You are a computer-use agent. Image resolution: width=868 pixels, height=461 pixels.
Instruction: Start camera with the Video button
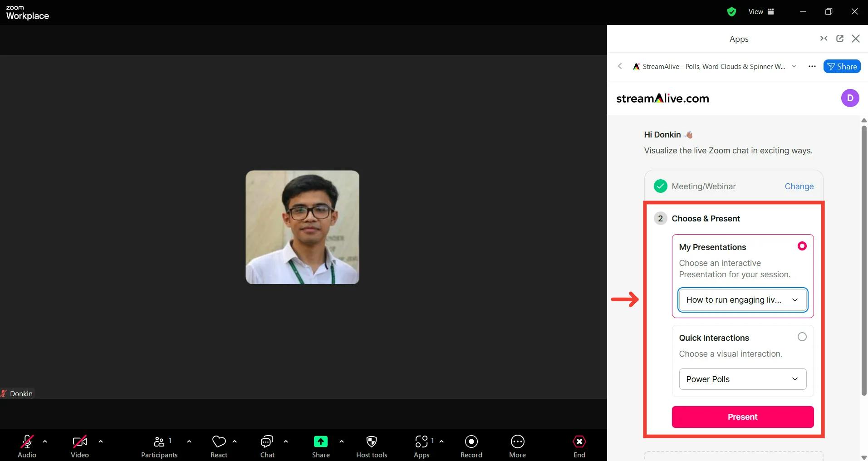click(x=80, y=446)
